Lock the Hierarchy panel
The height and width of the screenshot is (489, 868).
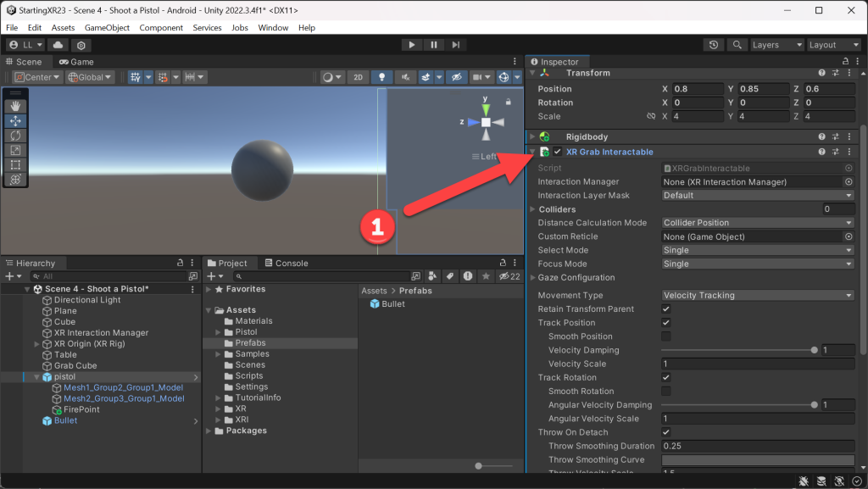click(x=180, y=263)
